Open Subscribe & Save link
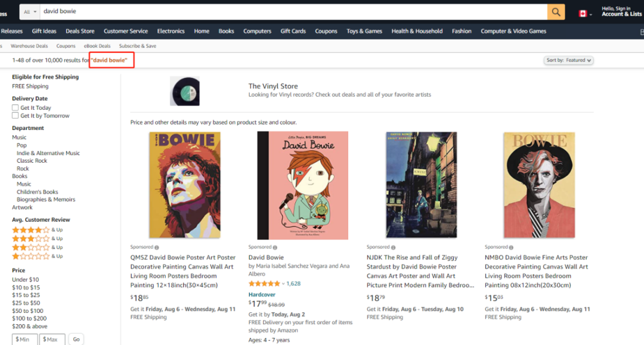 point(138,46)
